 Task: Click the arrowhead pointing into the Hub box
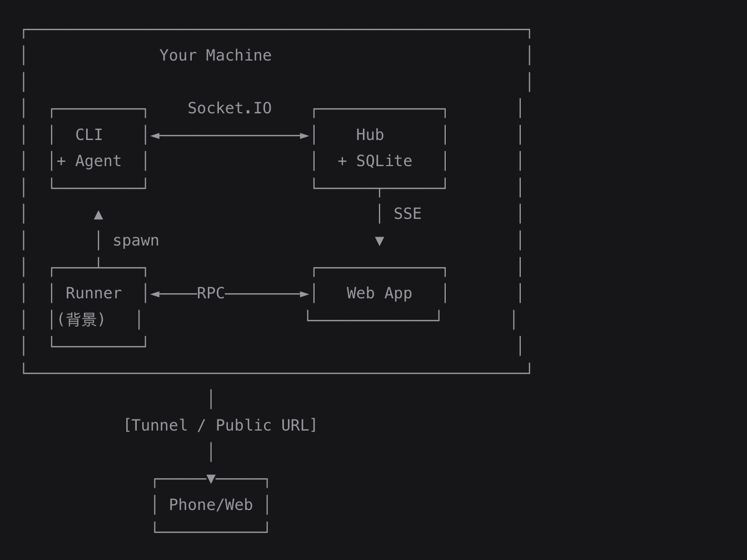pyautogui.click(x=304, y=136)
